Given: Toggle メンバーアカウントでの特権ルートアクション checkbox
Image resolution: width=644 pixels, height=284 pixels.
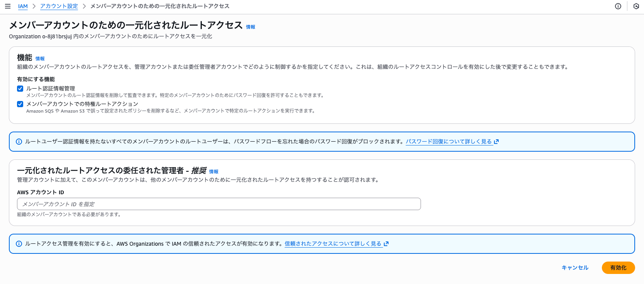Looking at the screenshot, I should tap(20, 104).
